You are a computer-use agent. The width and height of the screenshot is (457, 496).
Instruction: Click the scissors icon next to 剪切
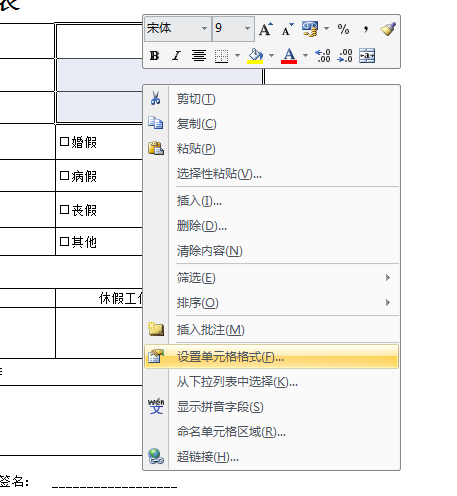pos(155,98)
